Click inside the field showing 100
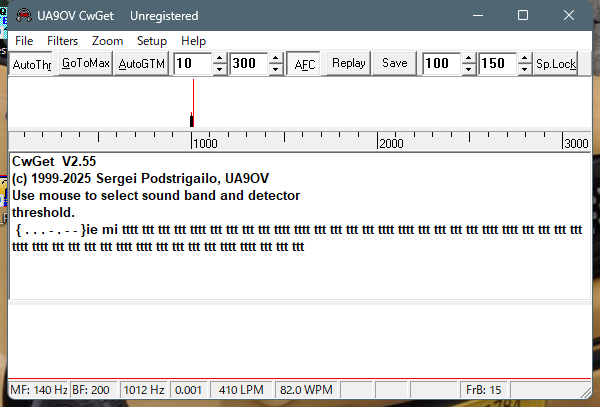 pyautogui.click(x=438, y=64)
